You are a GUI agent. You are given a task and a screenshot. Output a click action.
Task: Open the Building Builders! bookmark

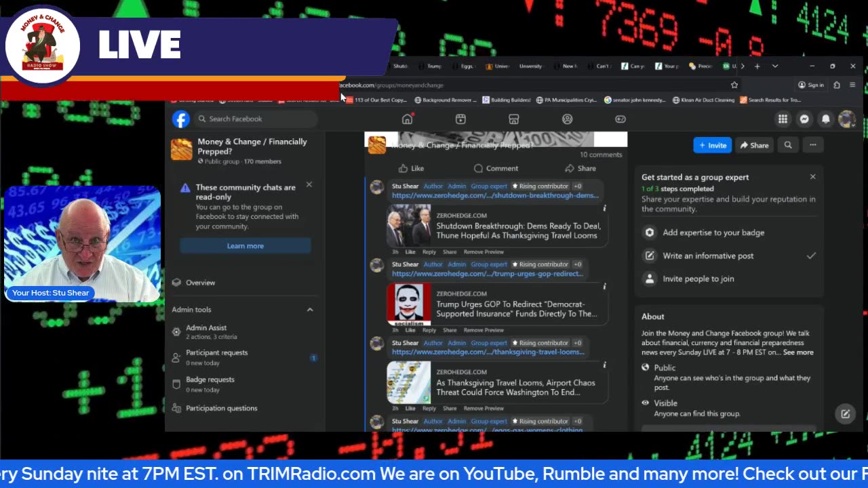coord(507,100)
